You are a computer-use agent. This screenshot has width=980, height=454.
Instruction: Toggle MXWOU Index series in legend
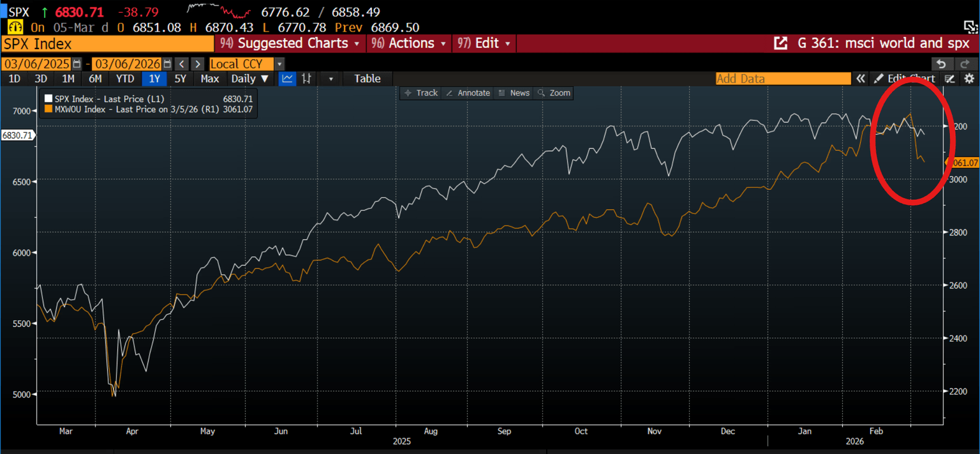49,109
